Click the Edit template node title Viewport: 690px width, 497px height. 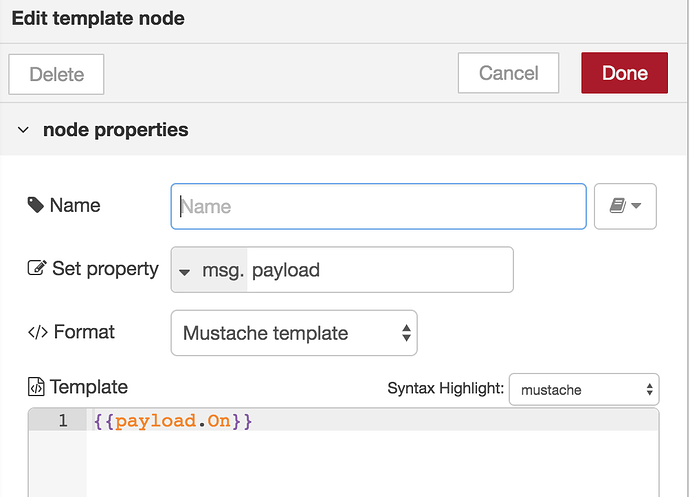(x=97, y=18)
